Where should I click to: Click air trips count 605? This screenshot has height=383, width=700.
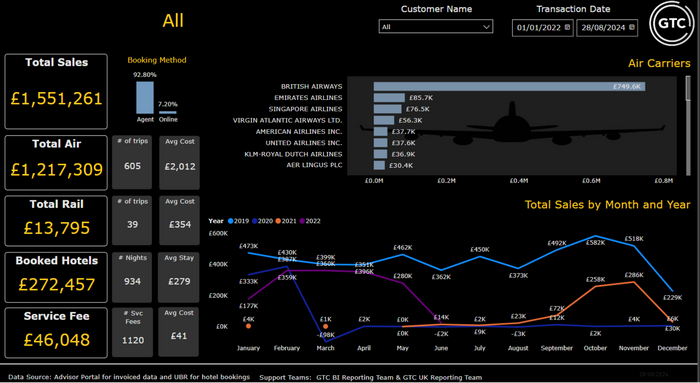[x=132, y=166]
